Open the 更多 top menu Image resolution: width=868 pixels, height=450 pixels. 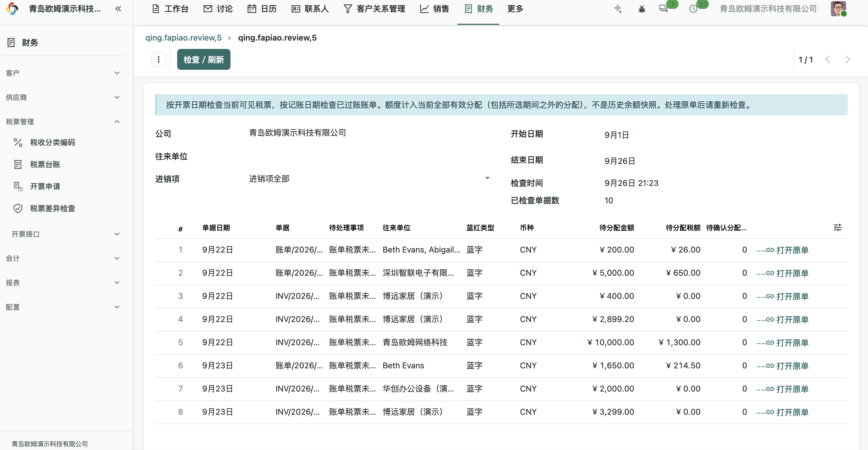click(x=515, y=9)
